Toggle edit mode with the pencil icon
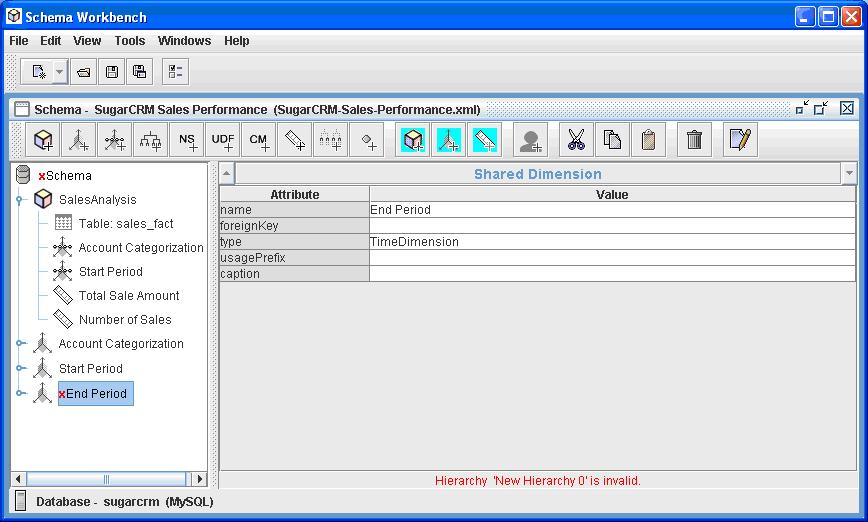The width and height of the screenshot is (868, 522). (740, 141)
